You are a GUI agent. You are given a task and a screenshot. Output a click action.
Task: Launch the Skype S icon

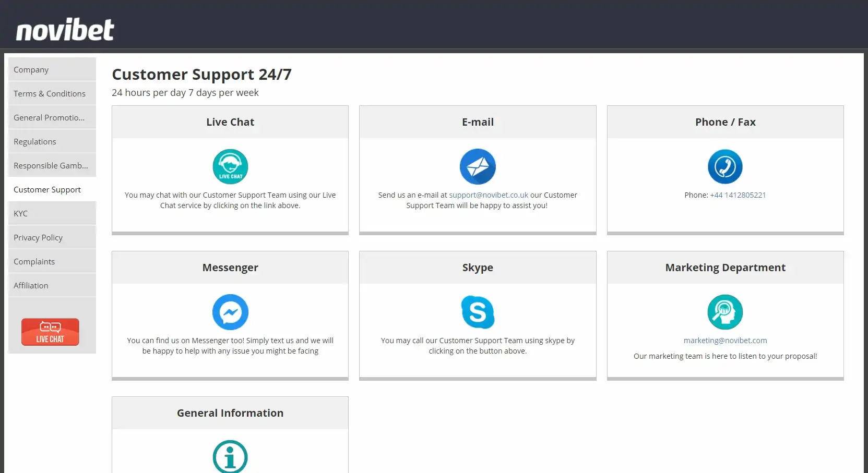(478, 312)
